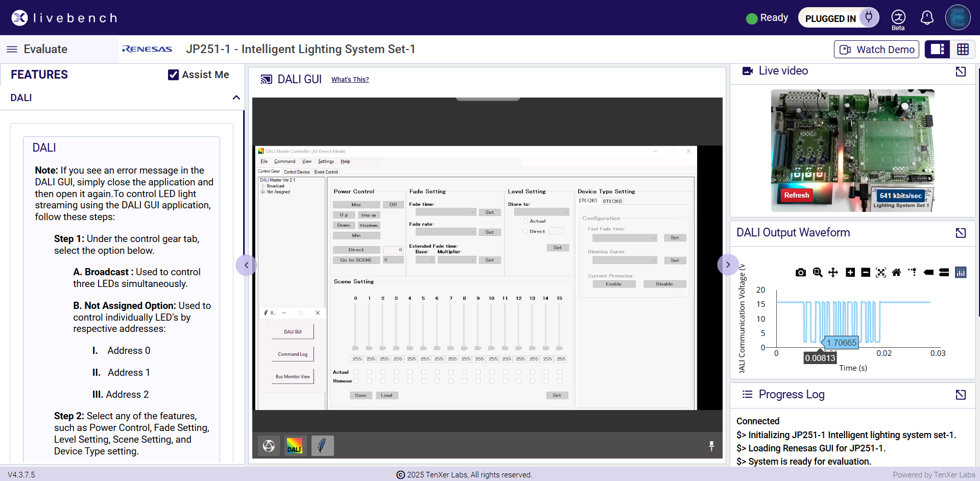Image resolution: width=980 pixels, height=481 pixels.
Task: Switch to the grid layout view
Action: 963,49
